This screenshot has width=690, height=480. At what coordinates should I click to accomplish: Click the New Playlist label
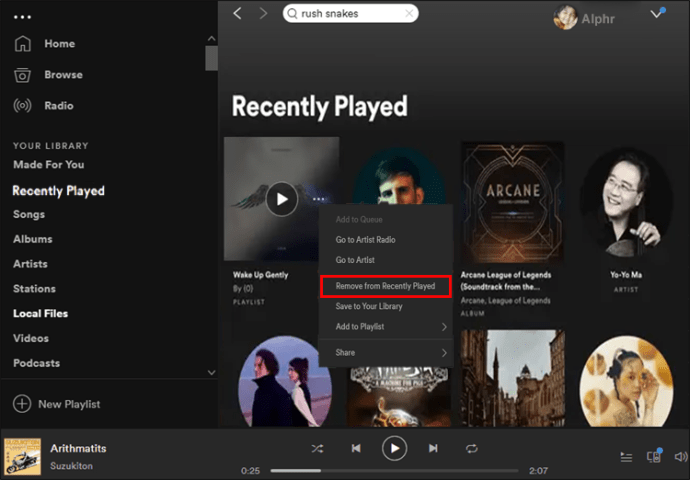click(69, 404)
